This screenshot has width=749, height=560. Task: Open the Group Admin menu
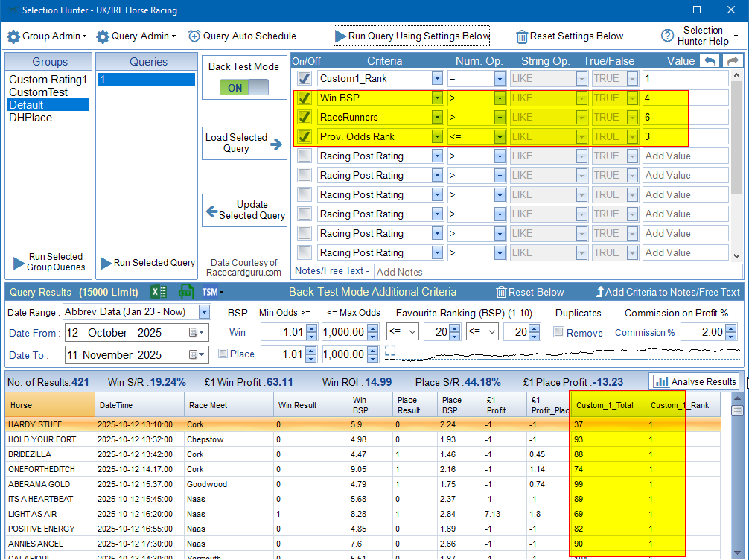48,36
